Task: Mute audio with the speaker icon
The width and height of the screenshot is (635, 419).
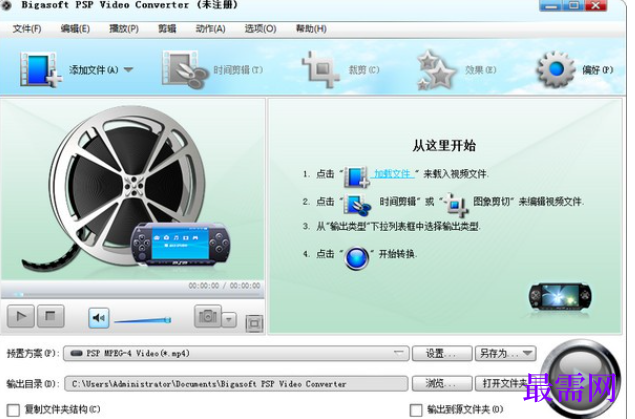Action: [x=99, y=318]
